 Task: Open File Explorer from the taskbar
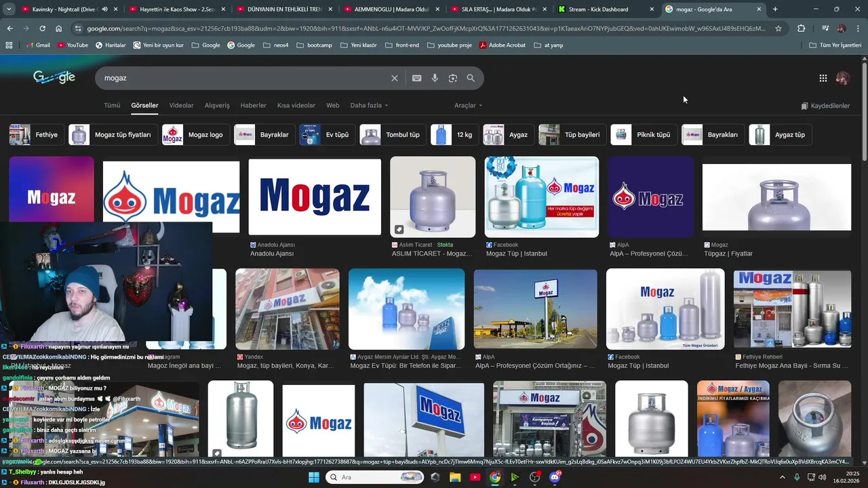coord(455,477)
